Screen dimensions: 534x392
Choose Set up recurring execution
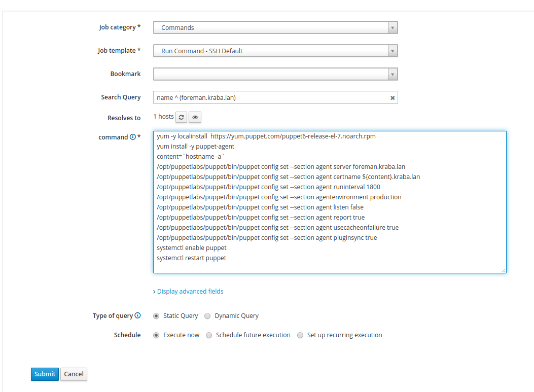click(x=300, y=335)
